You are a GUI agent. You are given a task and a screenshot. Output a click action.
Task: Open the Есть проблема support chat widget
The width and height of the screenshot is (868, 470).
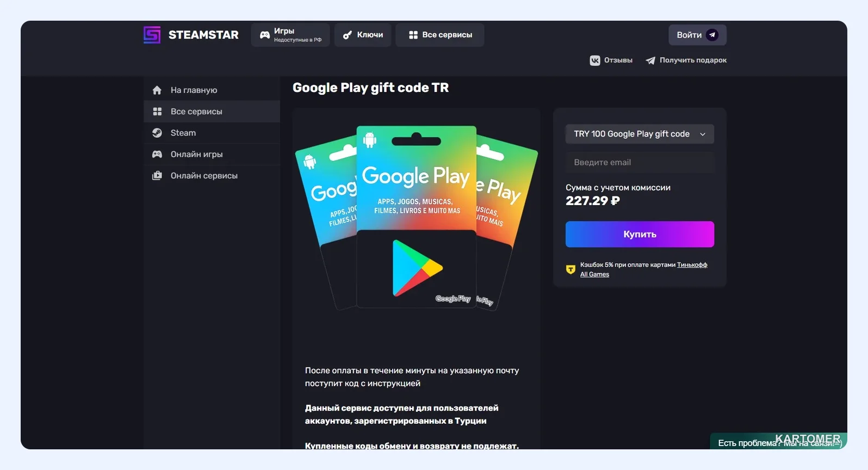click(x=779, y=442)
